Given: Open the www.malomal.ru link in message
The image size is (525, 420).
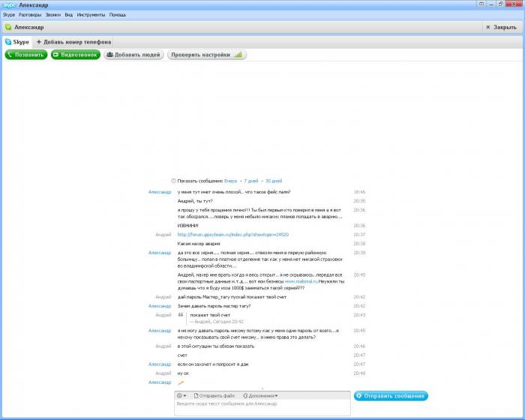Looking at the screenshot, I should point(301,281).
